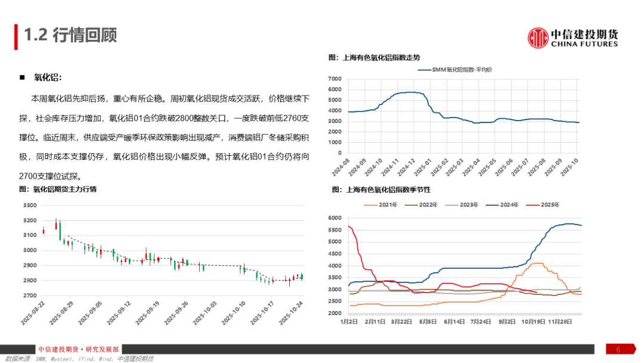
Task: Click the red bullet icon before 氧化铝
Action: [x=21, y=76]
